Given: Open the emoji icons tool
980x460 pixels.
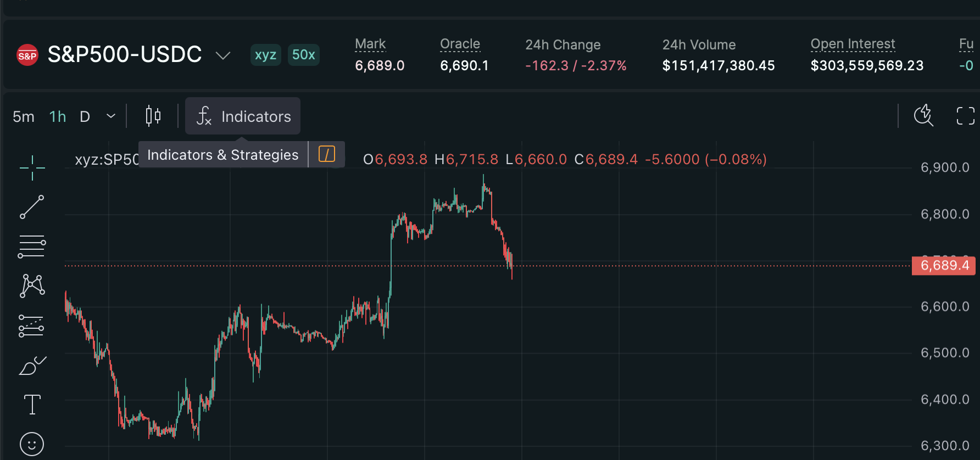Looking at the screenshot, I should tap(32, 444).
